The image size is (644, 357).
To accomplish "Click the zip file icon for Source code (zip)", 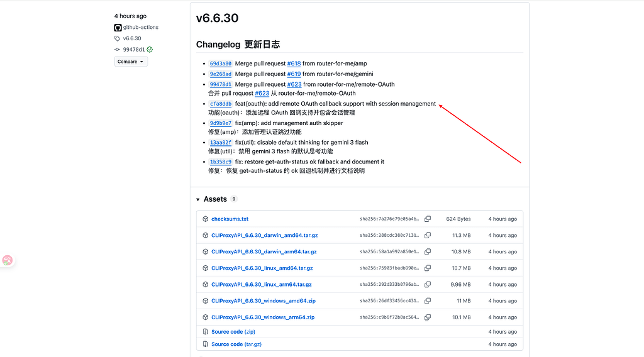I will [206, 332].
